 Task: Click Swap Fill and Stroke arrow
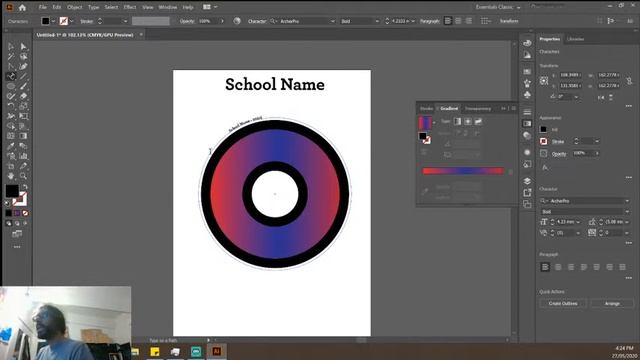(25, 187)
